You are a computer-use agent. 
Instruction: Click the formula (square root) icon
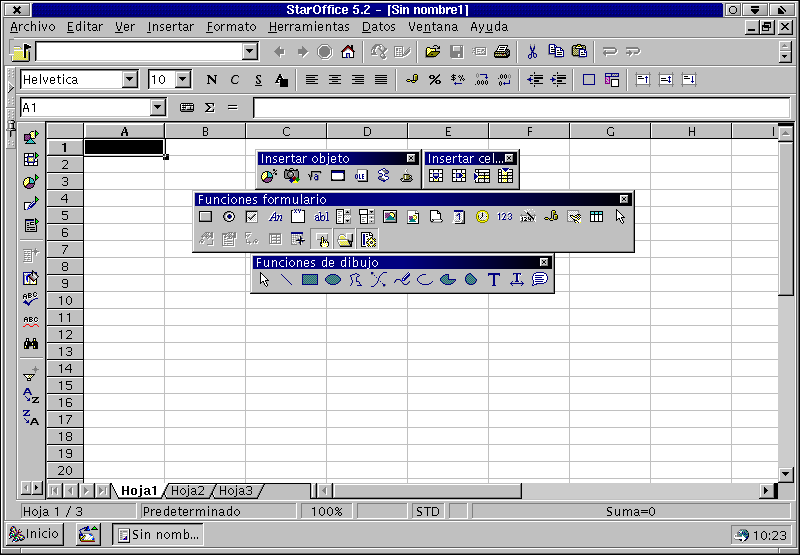point(314,176)
